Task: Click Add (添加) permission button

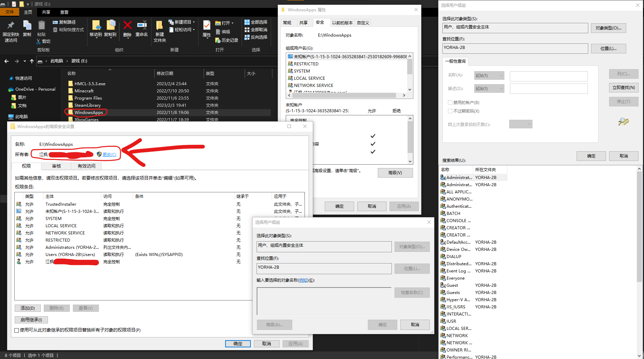Action: click(28, 308)
